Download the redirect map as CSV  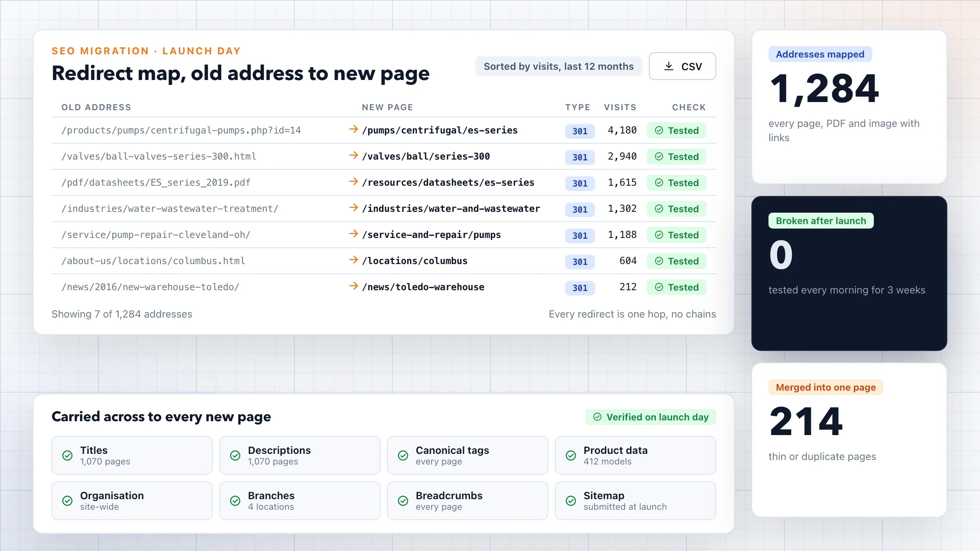[x=682, y=66]
